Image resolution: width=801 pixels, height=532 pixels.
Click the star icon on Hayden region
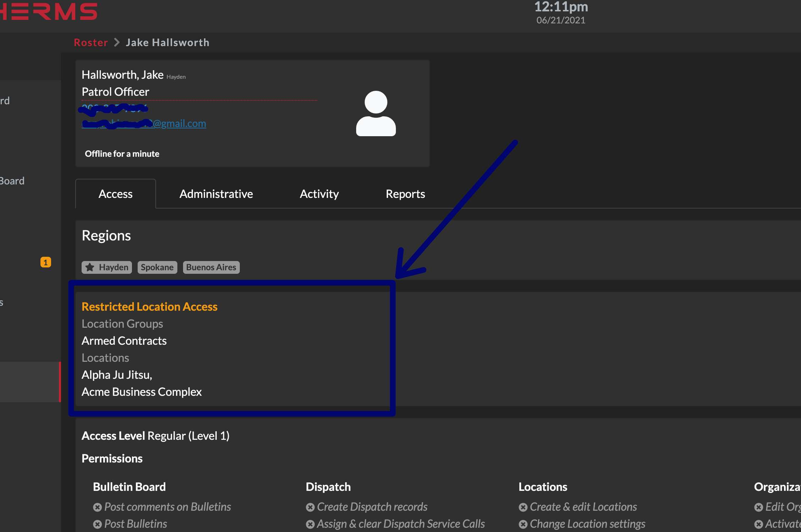coord(89,267)
